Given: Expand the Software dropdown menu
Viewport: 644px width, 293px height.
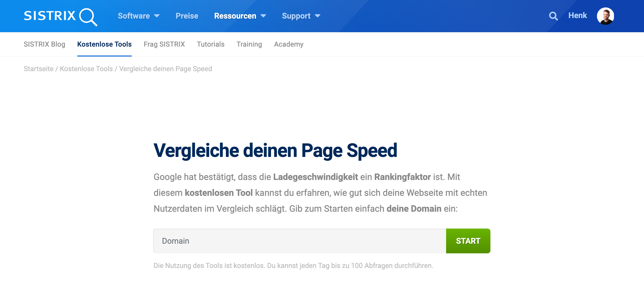Looking at the screenshot, I should click(x=138, y=16).
